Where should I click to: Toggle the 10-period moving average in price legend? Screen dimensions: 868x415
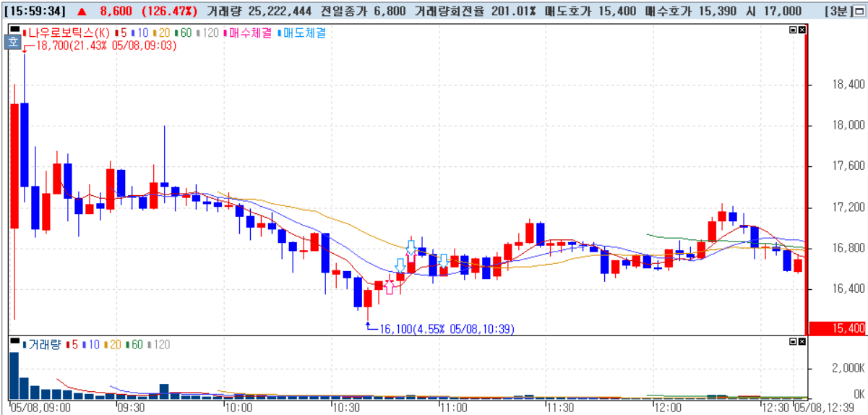point(140,33)
